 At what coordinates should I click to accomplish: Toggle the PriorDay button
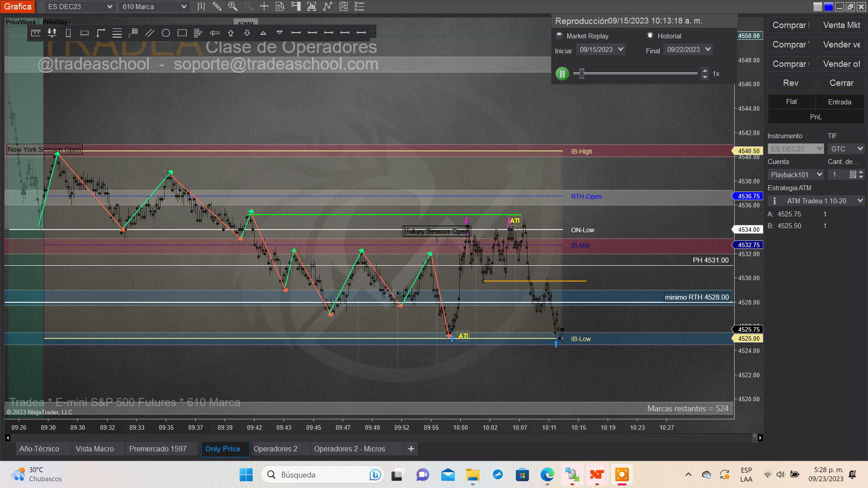pos(55,22)
